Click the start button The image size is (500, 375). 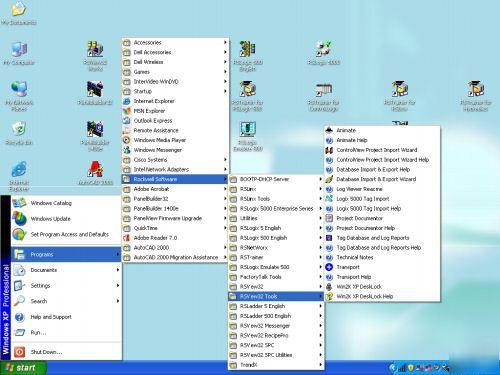(x=22, y=368)
